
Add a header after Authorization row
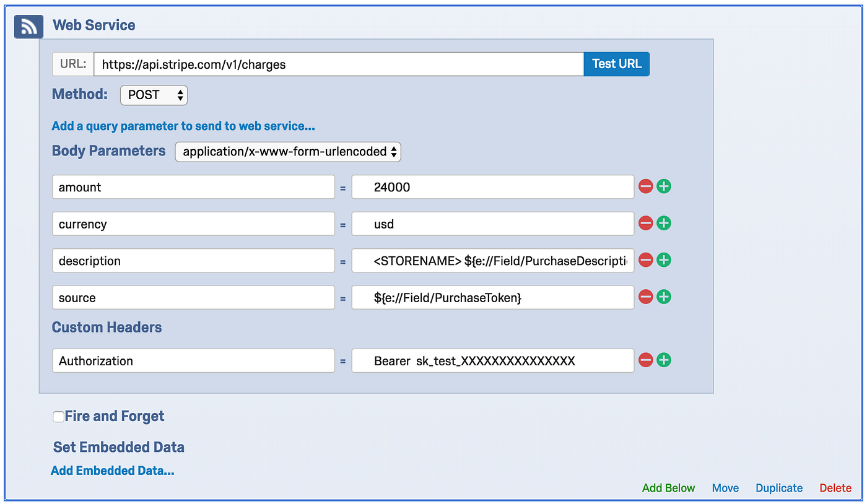[664, 360]
